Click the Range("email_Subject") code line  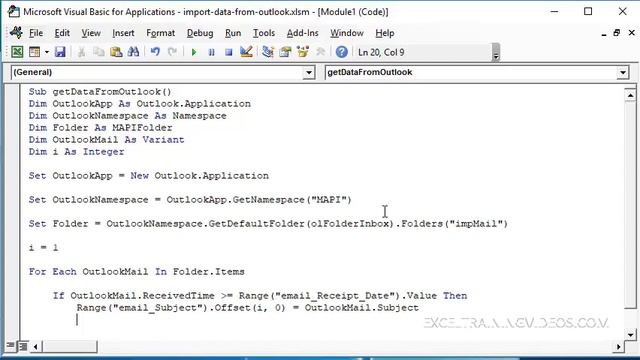pyautogui.click(x=248, y=308)
